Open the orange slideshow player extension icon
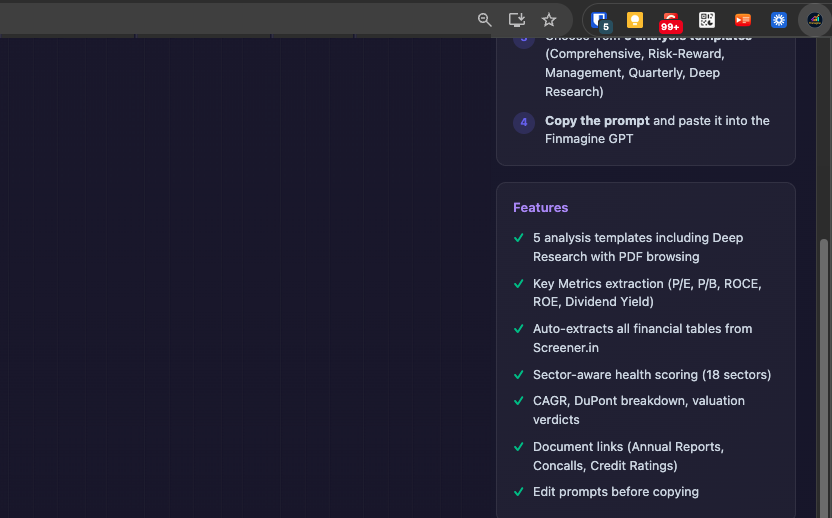Screen dimensions: 832x518 pyautogui.click(x=743, y=20)
